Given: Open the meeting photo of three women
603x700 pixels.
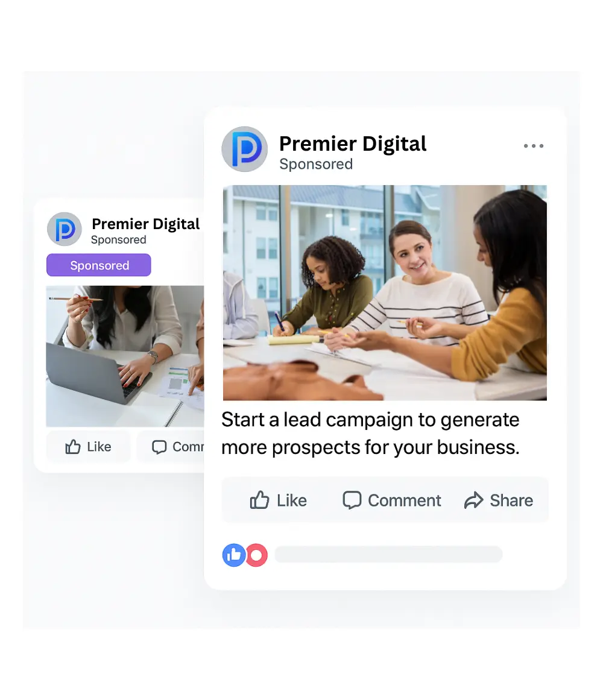Looking at the screenshot, I should (x=385, y=292).
